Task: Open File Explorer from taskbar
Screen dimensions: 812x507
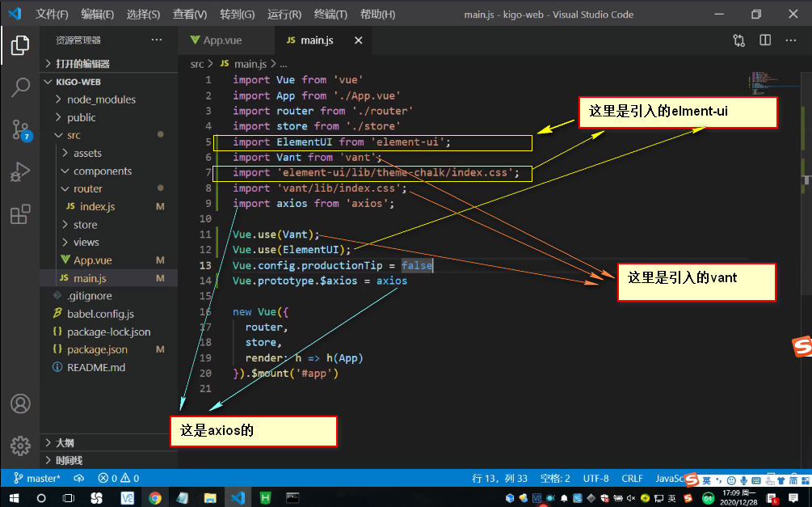Action: [x=210, y=498]
